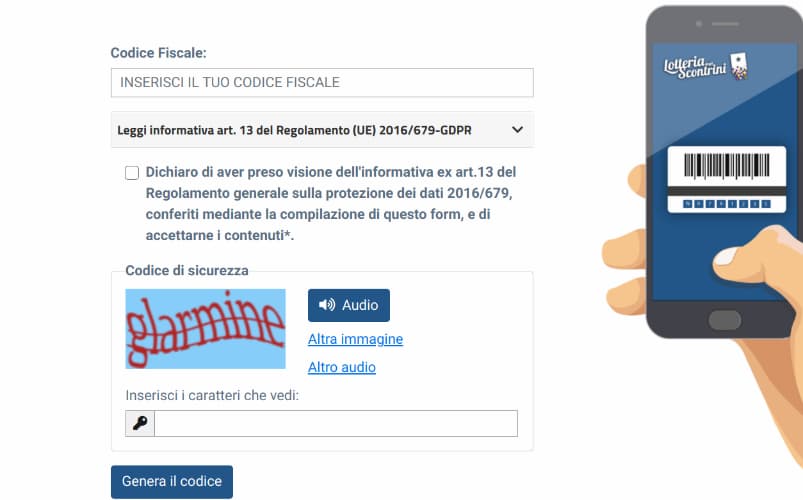Click the 'Genera il codice' button
803x500 pixels.
[x=172, y=482]
